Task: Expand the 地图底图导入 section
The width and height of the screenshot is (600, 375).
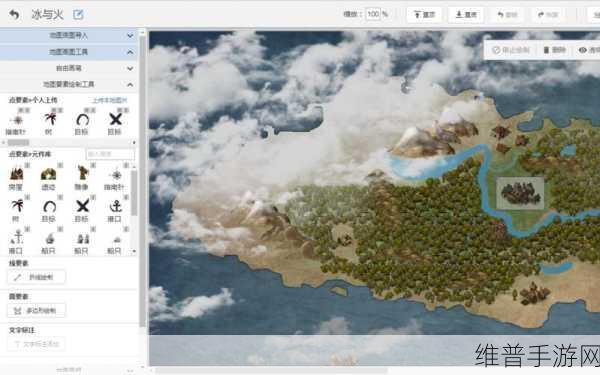Action: [x=69, y=36]
